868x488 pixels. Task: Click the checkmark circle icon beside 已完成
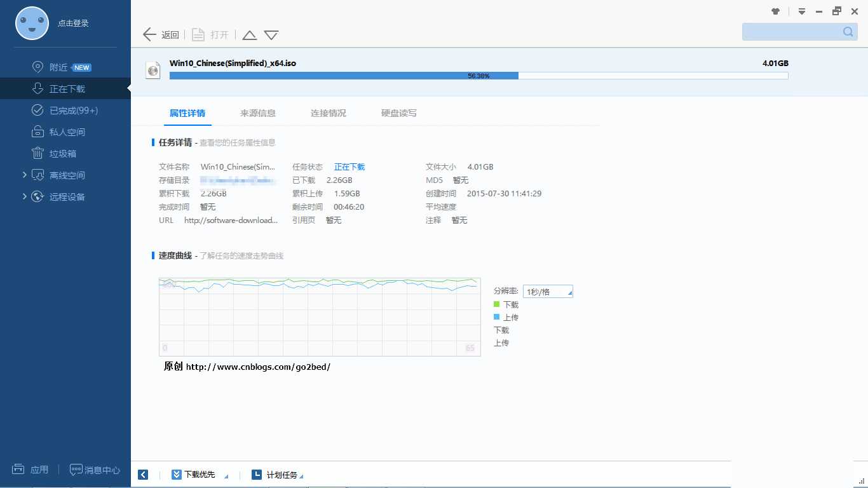(37, 110)
